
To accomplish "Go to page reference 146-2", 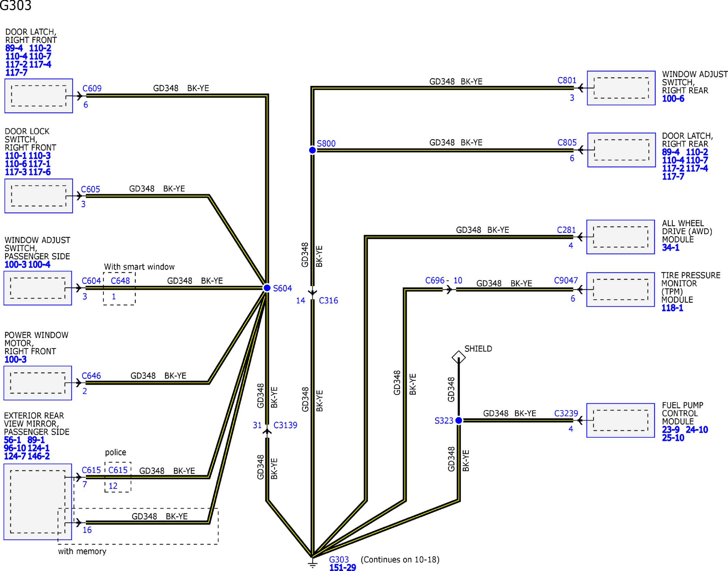I will [39, 456].
